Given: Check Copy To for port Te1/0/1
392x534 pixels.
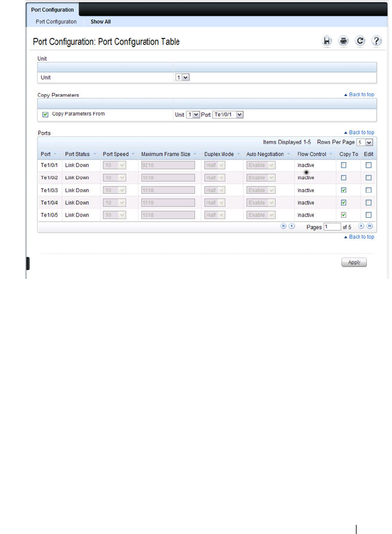Looking at the screenshot, I should point(344,165).
